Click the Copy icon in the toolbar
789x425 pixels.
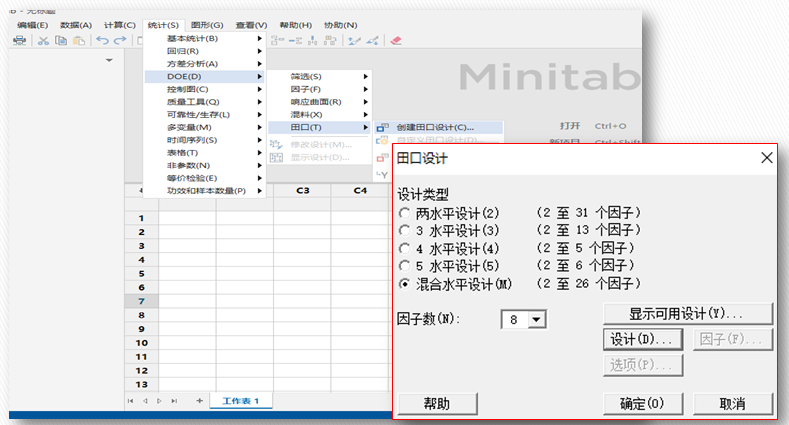click(x=61, y=41)
